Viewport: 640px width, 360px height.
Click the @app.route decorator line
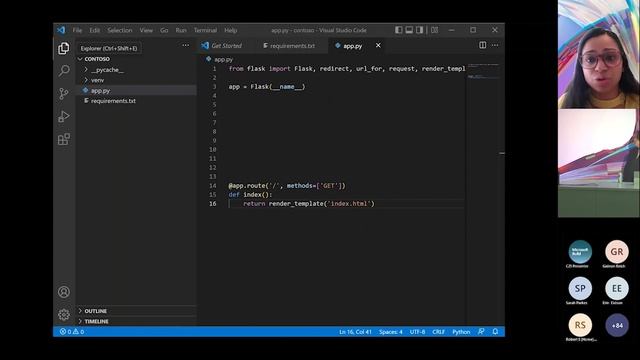[287, 186]
